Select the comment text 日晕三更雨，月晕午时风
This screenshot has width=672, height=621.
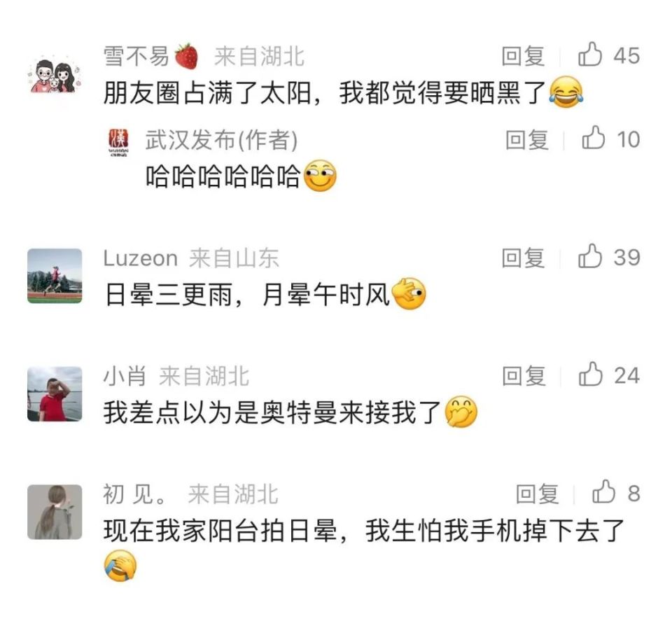coord(247,295)
